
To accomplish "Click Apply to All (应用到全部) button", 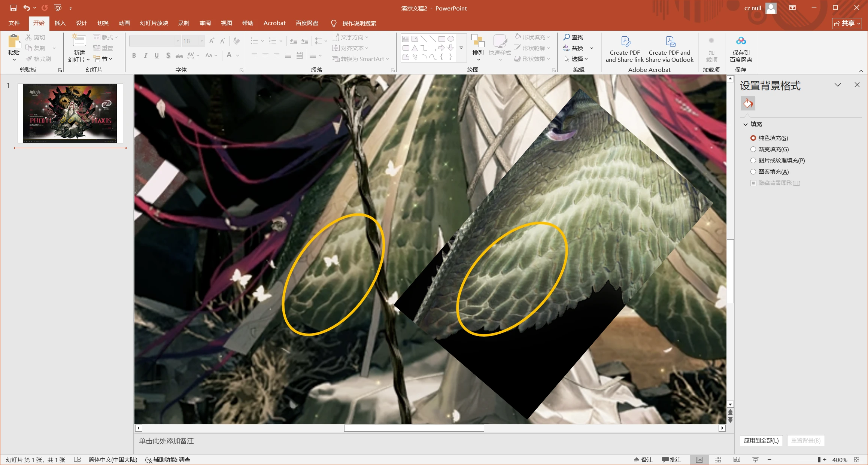I will coord(761,441).
